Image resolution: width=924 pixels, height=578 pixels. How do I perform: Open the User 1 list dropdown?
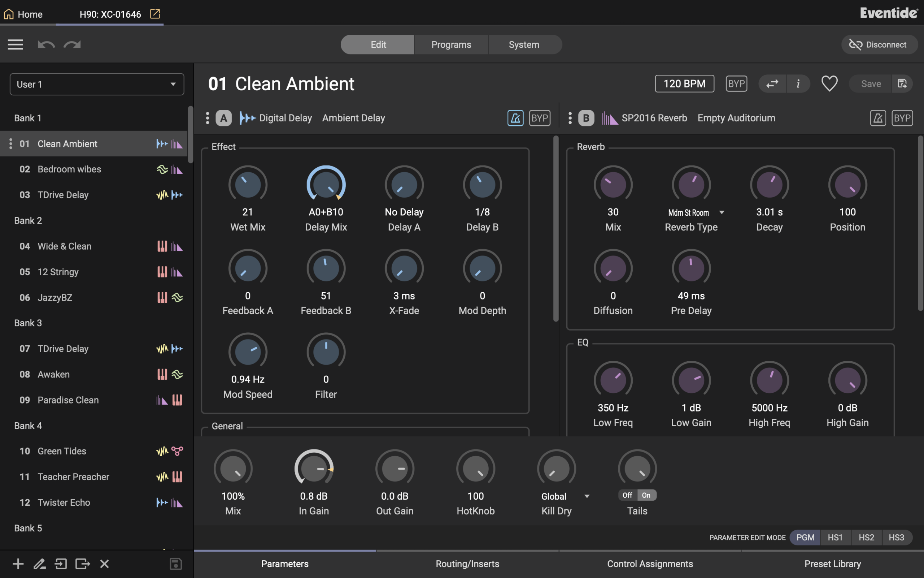97,84
